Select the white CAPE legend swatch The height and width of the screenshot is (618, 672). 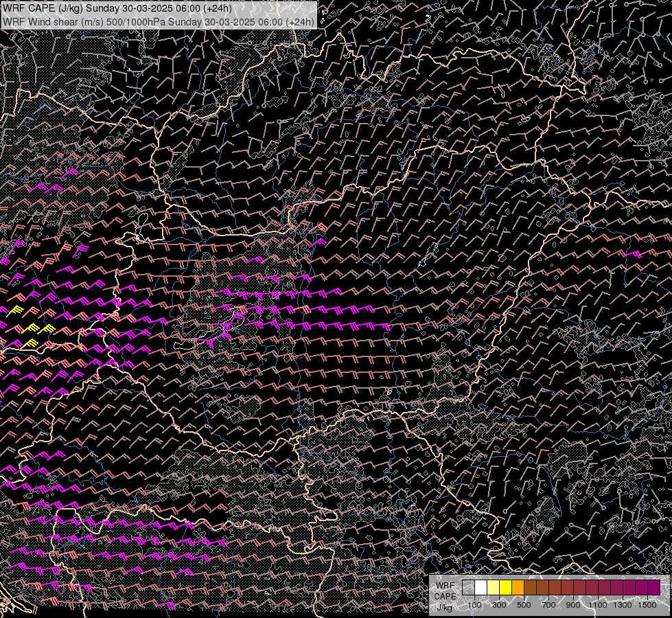point(481,588)
